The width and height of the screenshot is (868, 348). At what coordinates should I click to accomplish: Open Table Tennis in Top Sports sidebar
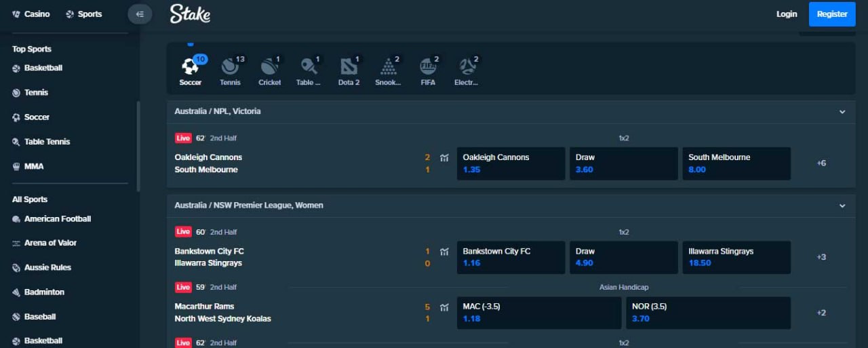pos(41,142)
